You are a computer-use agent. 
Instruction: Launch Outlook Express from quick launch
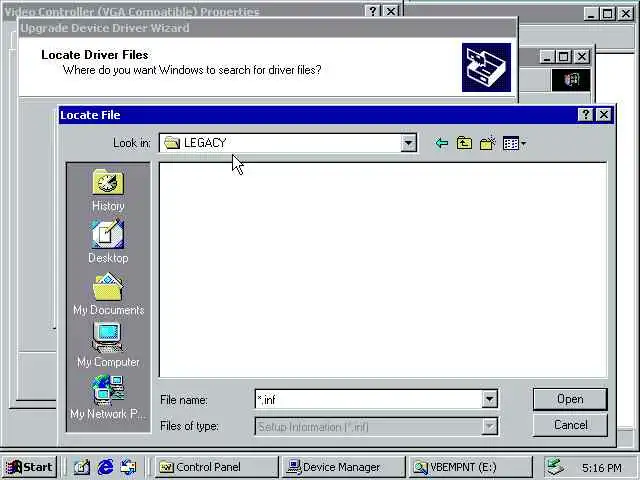(129, 467)
